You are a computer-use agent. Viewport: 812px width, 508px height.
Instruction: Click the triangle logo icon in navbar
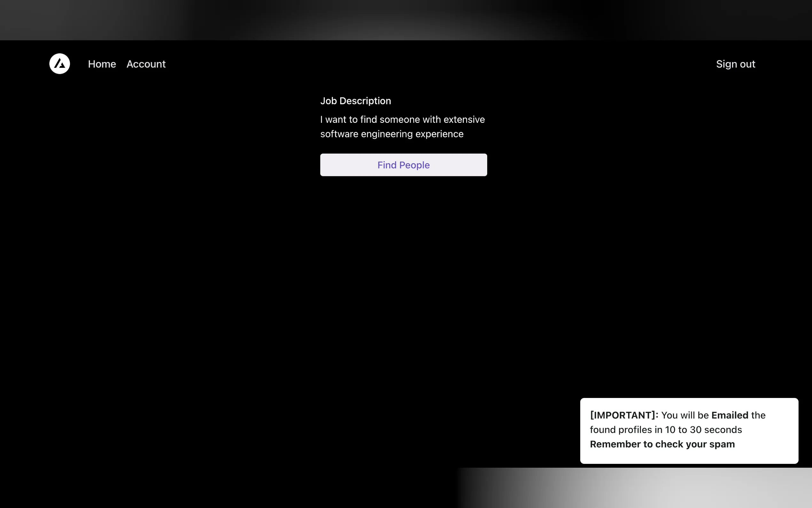point(59,63)
